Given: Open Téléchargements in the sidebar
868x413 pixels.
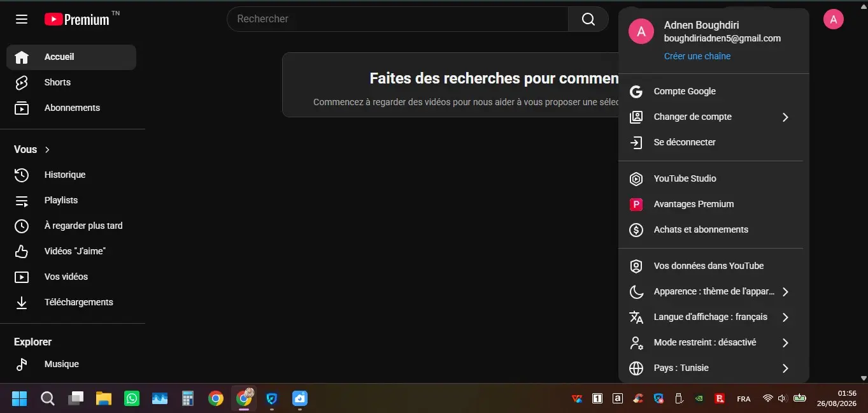Looking at the screenshot, I should coord(71,302).
